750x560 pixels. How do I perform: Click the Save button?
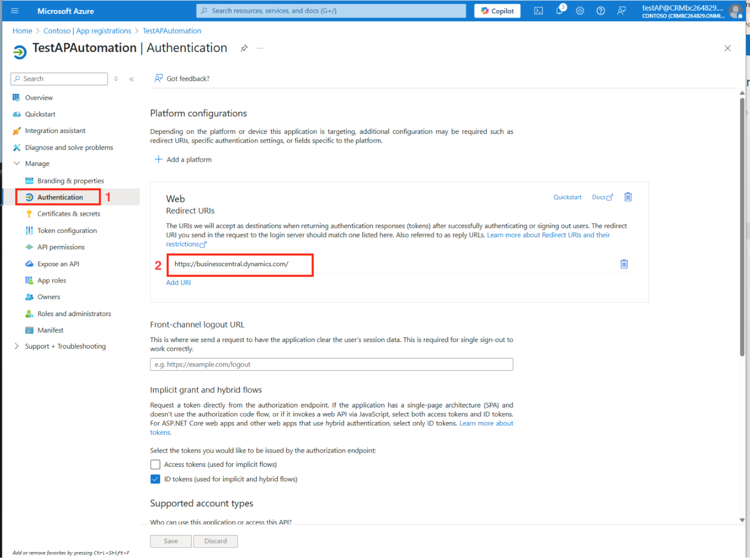[171, 542]
